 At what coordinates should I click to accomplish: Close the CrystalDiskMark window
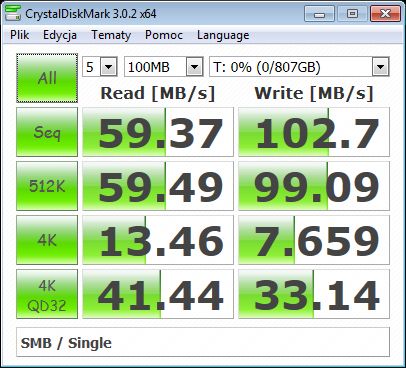coord(385,14)
